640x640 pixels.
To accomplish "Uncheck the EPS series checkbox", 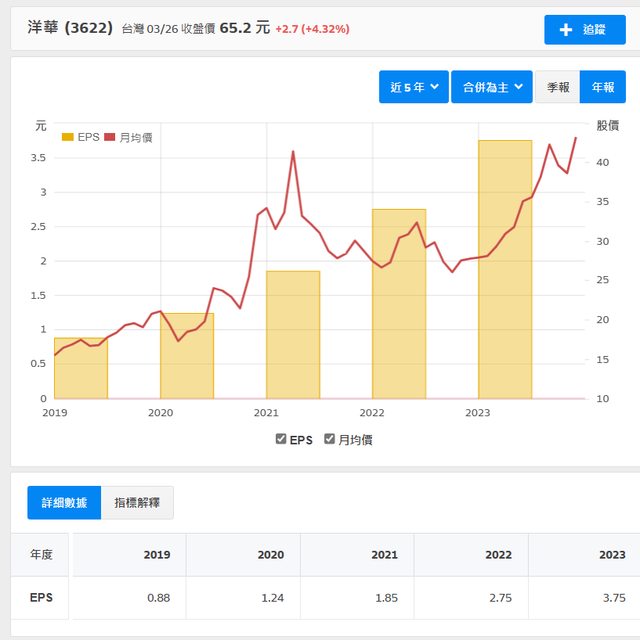I will [x=281, y=439].
